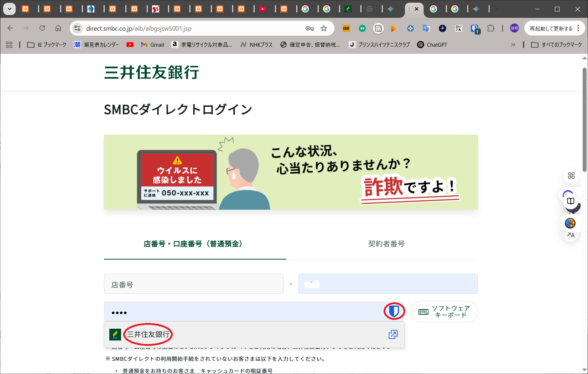Image resolution: width=588 pixels, height=374 pixels.
Task: Bookmark this page with the star icon
Action: (324, 29)
